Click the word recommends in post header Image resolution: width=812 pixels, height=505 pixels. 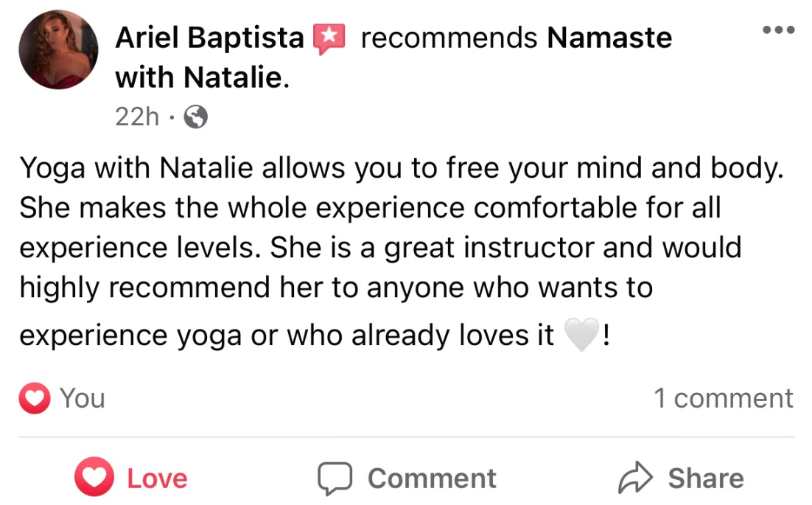click(x=449, y=38)
